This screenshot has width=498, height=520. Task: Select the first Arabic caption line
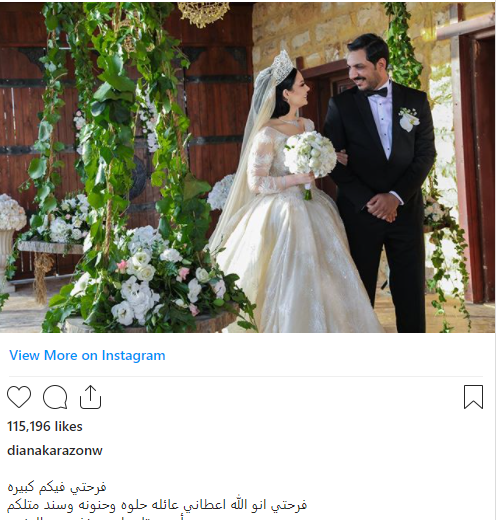[57, 487]
